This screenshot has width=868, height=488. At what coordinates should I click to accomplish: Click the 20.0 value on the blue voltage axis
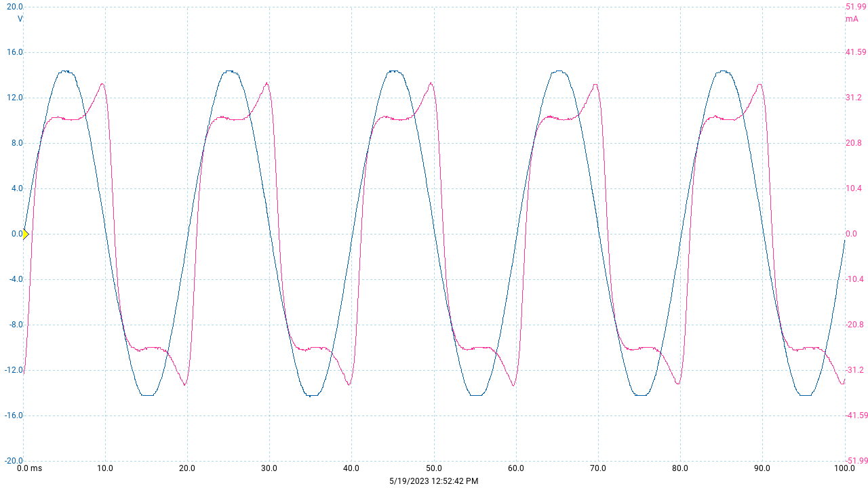(15, 7)
